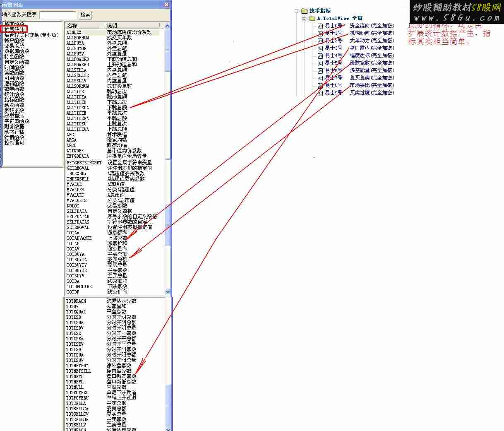Select the 绘图函数 category
504x431 pixels.
coord(14,105)
